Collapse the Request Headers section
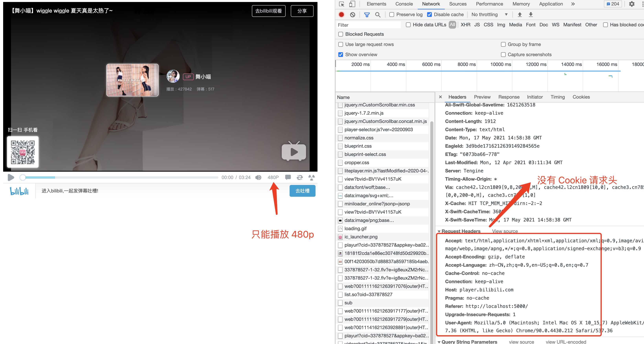 tap(439, 231)
